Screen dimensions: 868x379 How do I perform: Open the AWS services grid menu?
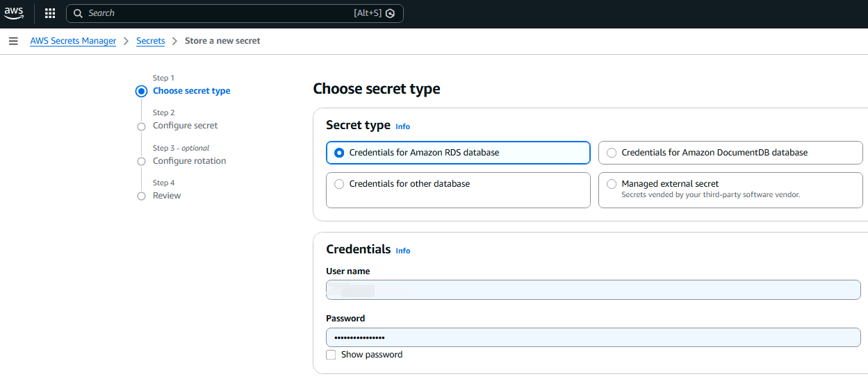pyautogui.click(x=50, y=13)
